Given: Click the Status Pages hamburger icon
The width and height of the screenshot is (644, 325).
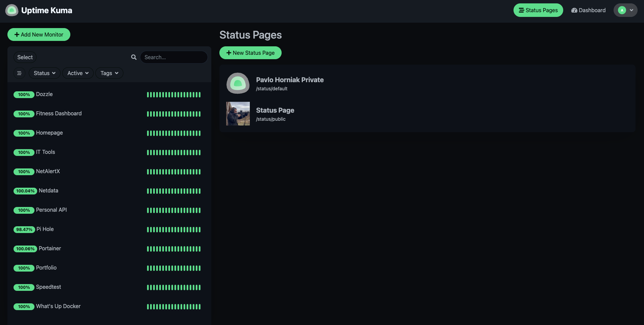Looking at the screenshot, I should click(521, 10).
